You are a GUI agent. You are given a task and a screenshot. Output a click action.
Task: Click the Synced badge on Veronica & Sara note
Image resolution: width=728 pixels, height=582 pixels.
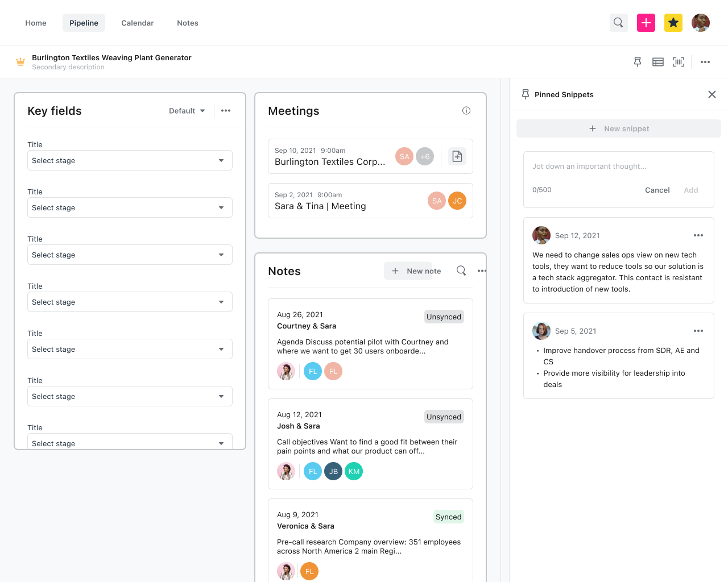pyautogui.click(x=449, y=517)
